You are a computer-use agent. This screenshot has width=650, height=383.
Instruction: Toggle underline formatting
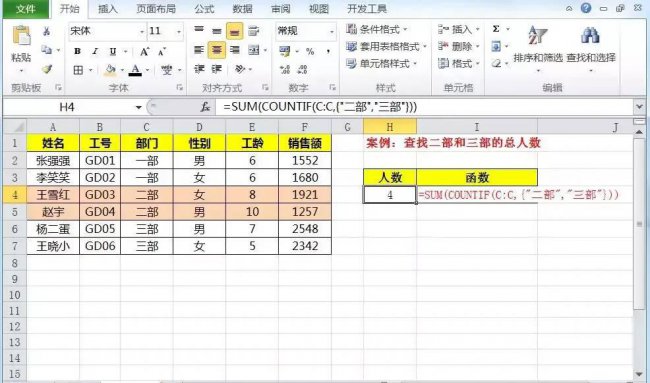pos(113,51)
